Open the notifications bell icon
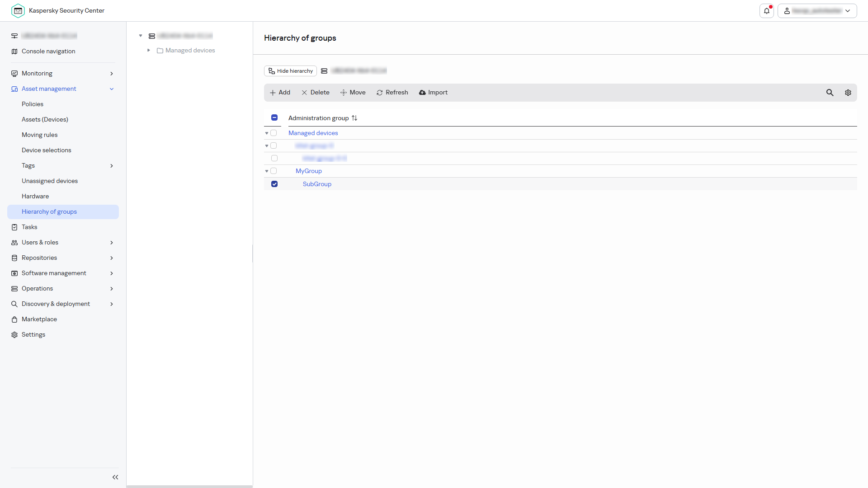 [x=767, y=11]
